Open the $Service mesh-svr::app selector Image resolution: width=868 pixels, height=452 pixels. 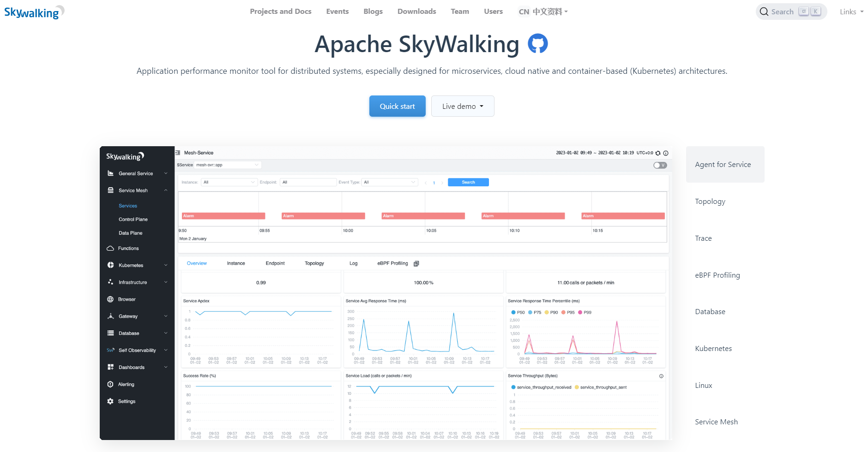pos(228,165)
